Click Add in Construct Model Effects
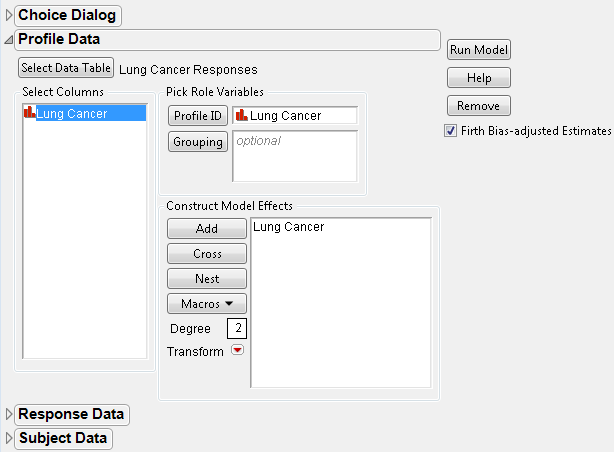Viewport: 614px width, 452px height. (207, 229)
